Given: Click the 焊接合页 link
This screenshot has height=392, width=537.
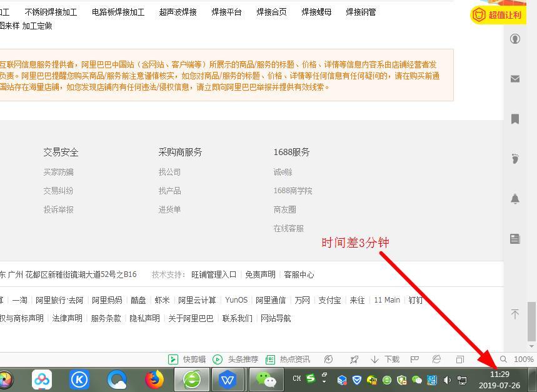Looking at the screenshot, I should point(271,13).
